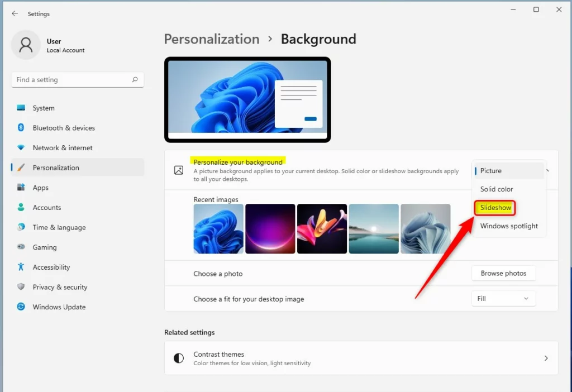Select Slideshow from the dropdown list
This screenshot has height=392, width=572.
click(495, 208)
